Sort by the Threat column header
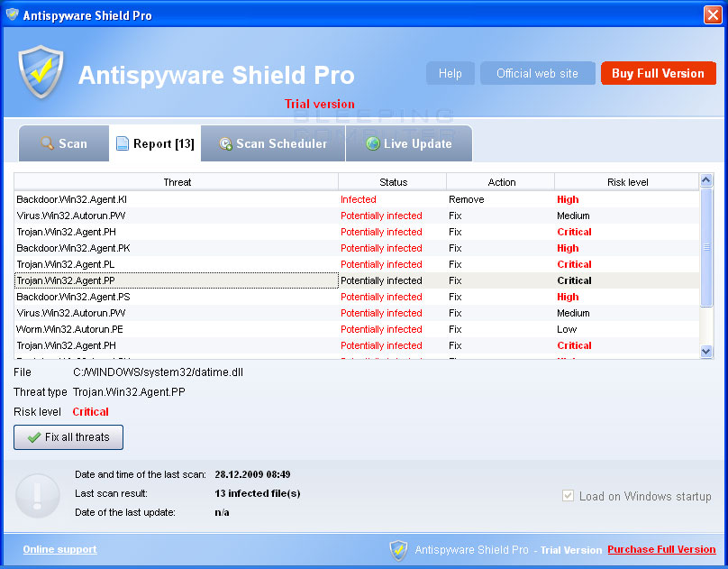 point(177,182)
